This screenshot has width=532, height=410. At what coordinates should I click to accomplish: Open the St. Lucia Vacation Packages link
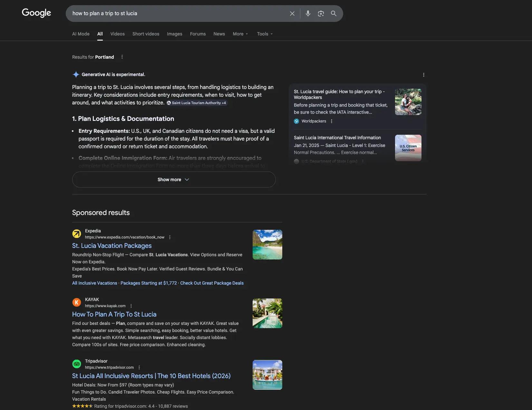[x=112, y=246]
